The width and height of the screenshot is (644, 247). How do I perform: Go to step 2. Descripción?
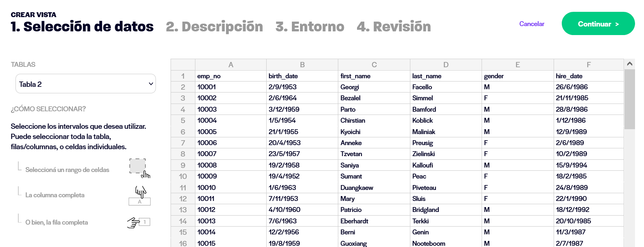click(x=215, y=26)
